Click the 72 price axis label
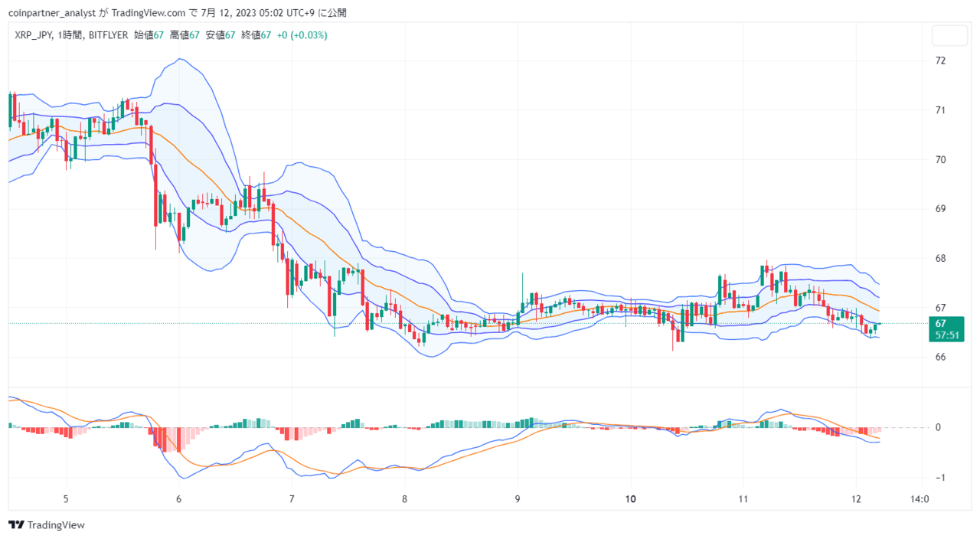980x539 pixels. 940,60
